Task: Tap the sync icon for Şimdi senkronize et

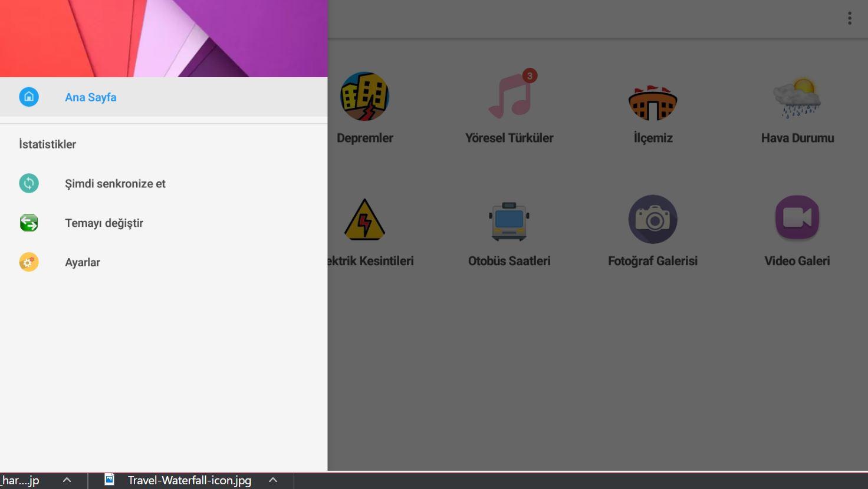Action: point(29,183)
